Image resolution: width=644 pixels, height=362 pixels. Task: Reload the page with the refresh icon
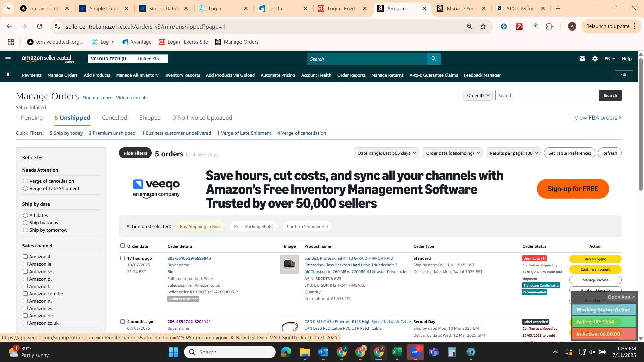pyautogui.click(x=40, y=26)
